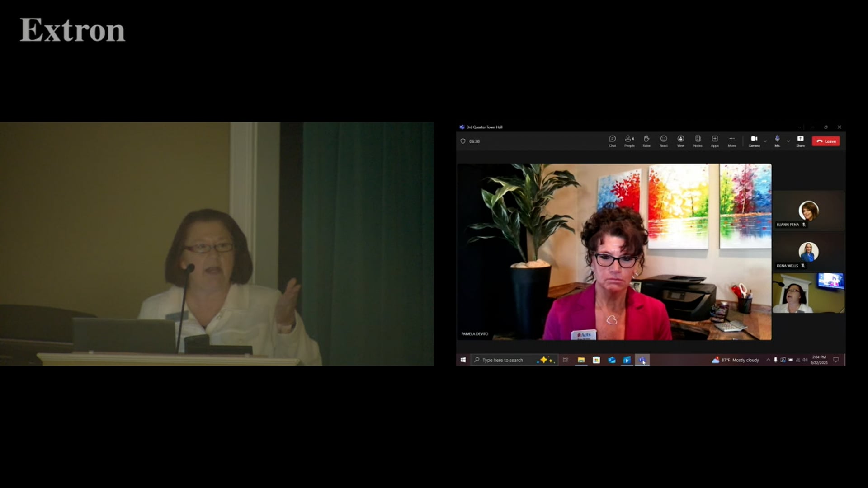Image resolution: width=868 pixels, height=488 pixels.
Task: Share your screen content
Action: [x=800, y=141]
